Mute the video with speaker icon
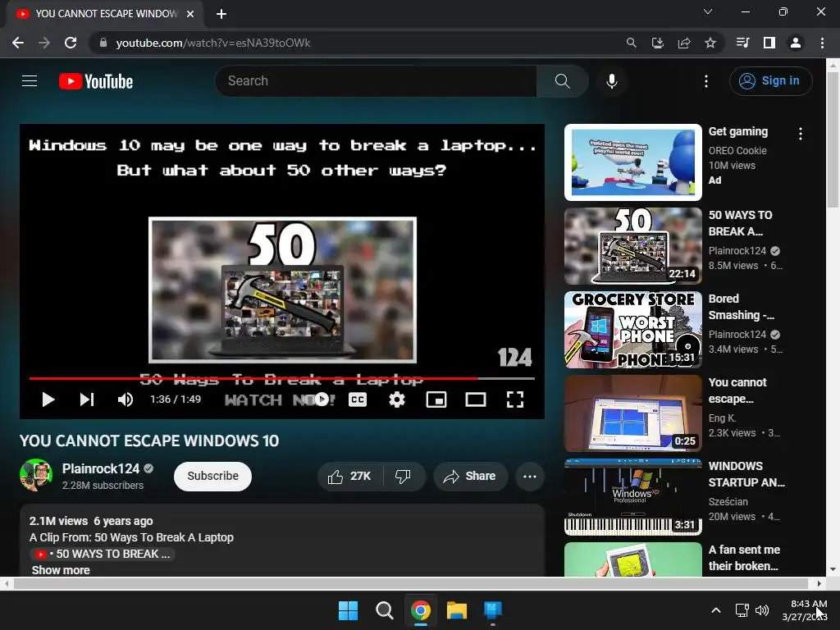This screenshot has width=840, height=630. click(x=126, y=399)
